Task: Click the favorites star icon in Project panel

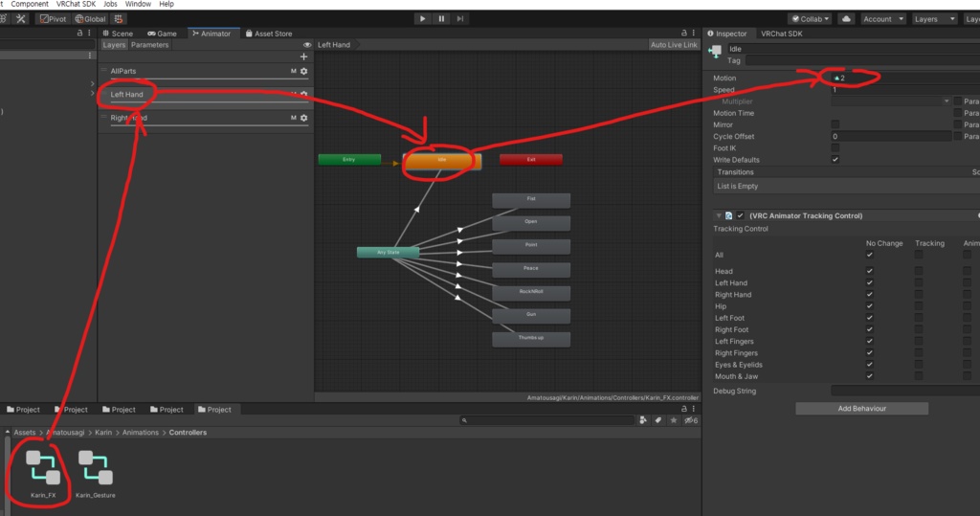Action: pos(673,420)
